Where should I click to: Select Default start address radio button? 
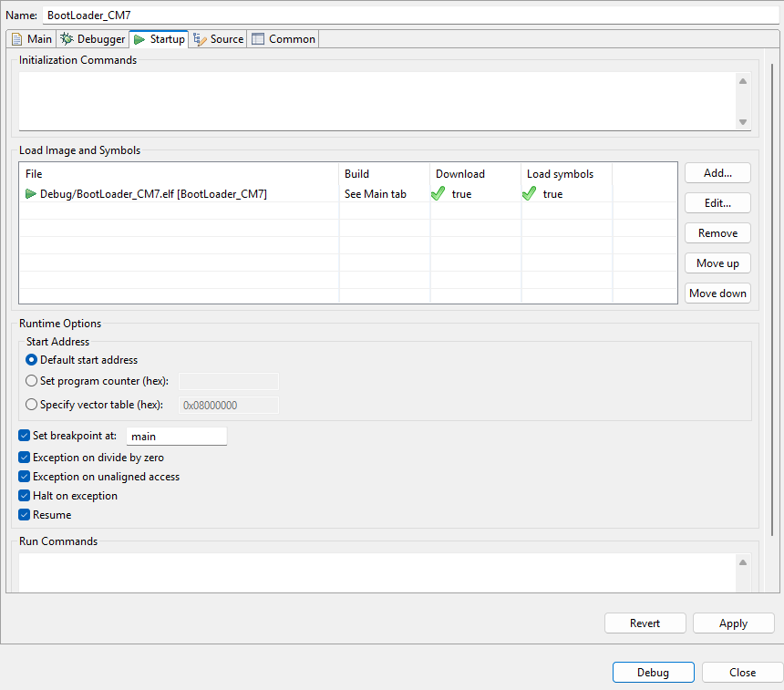[x=31, y=360]
